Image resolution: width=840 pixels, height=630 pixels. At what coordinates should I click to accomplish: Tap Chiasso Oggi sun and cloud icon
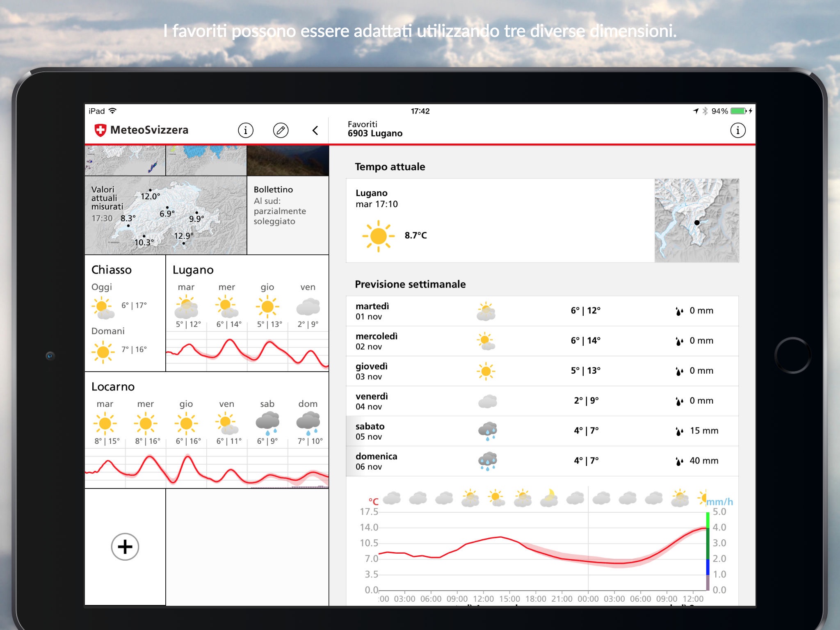pyautogui.click(x=103, y=308)
